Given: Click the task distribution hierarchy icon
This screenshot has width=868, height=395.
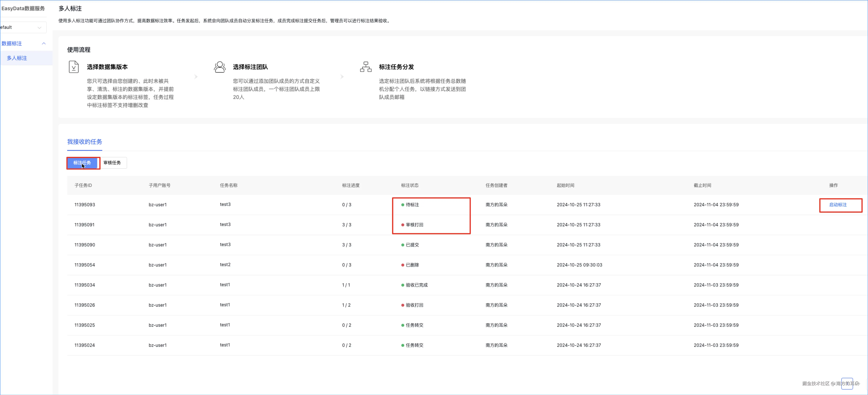Looking at the screenshot, I should coord(366,67).
